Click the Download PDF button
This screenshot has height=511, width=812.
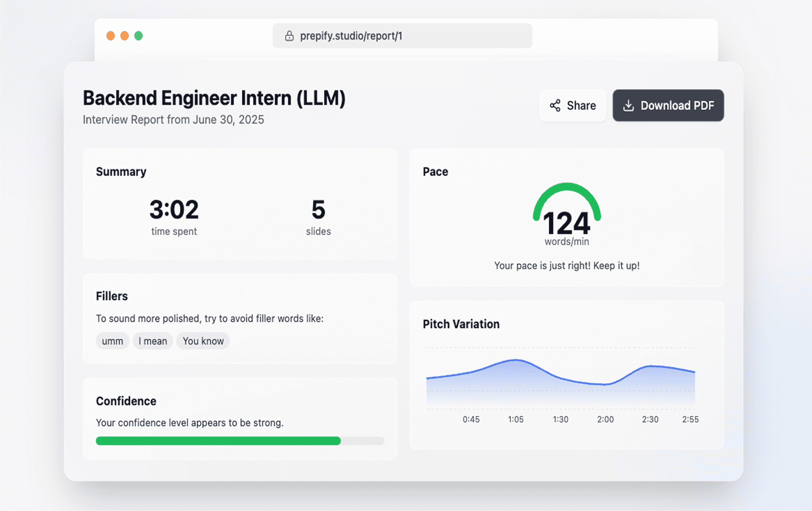[x=668, y=105]
